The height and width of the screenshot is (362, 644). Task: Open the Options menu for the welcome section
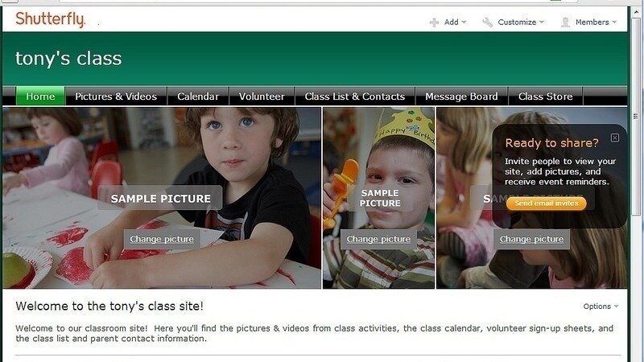(x=601, y=306)
